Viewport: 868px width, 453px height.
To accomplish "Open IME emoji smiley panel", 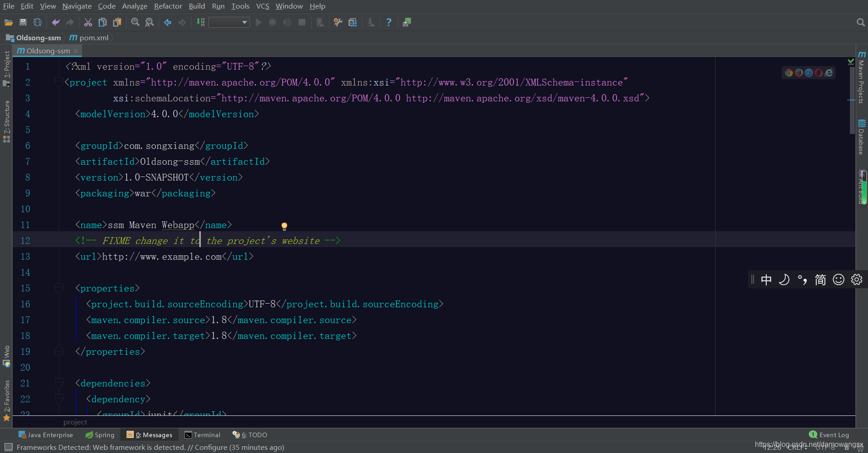I will point(839,280).
